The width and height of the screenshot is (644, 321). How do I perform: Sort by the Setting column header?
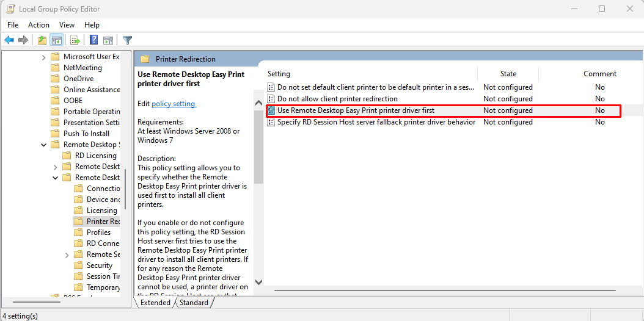tap(279, 74)
